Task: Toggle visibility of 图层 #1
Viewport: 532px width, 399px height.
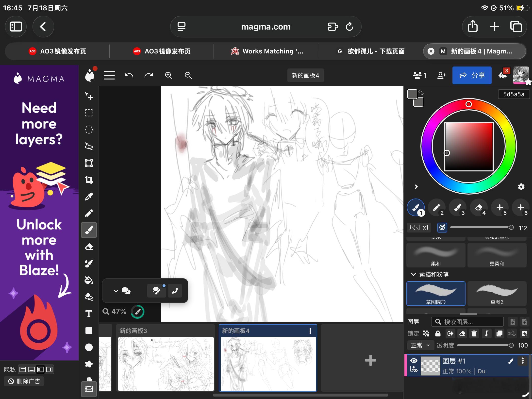Action: 414,361
